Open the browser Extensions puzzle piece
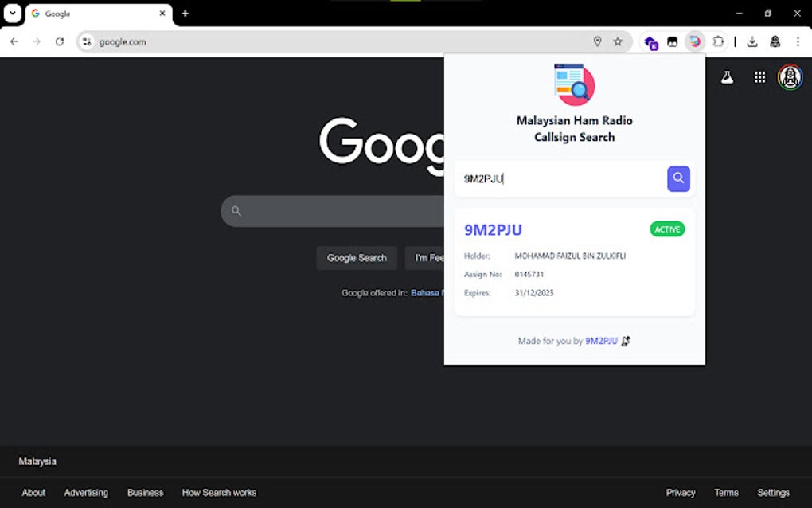The image size is (812, 508). [718, 41]
